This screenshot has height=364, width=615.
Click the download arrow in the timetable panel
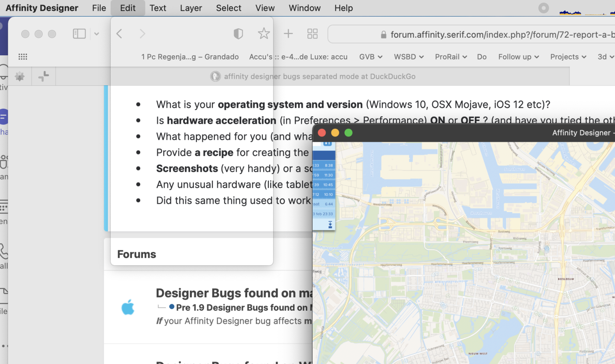pos(330,224)
